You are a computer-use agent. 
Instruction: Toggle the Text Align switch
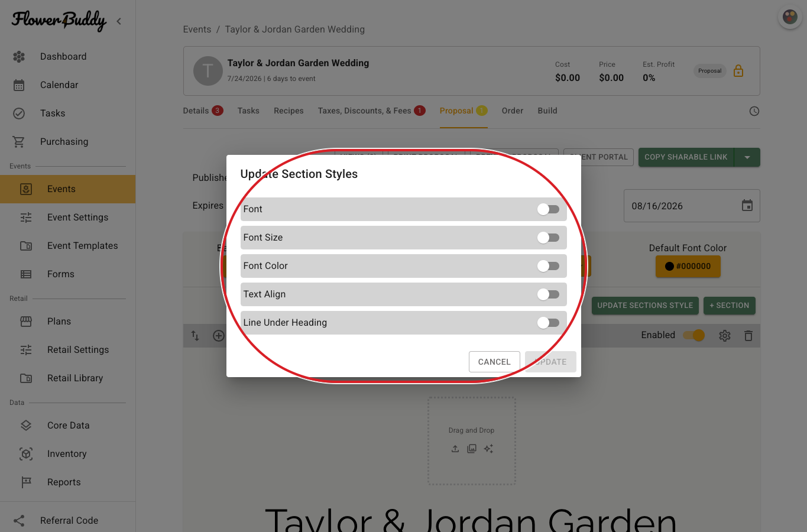(548, 294)
